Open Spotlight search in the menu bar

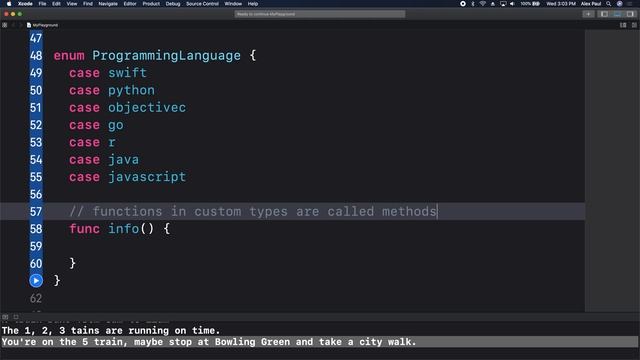(x=609, y=4)
